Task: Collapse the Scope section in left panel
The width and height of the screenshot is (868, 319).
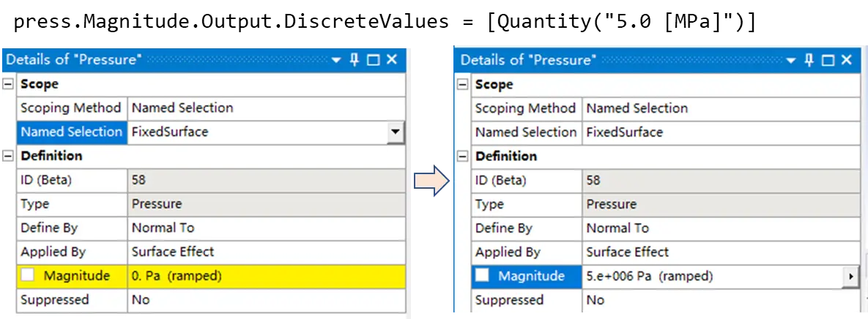Action: coord(8,85)
